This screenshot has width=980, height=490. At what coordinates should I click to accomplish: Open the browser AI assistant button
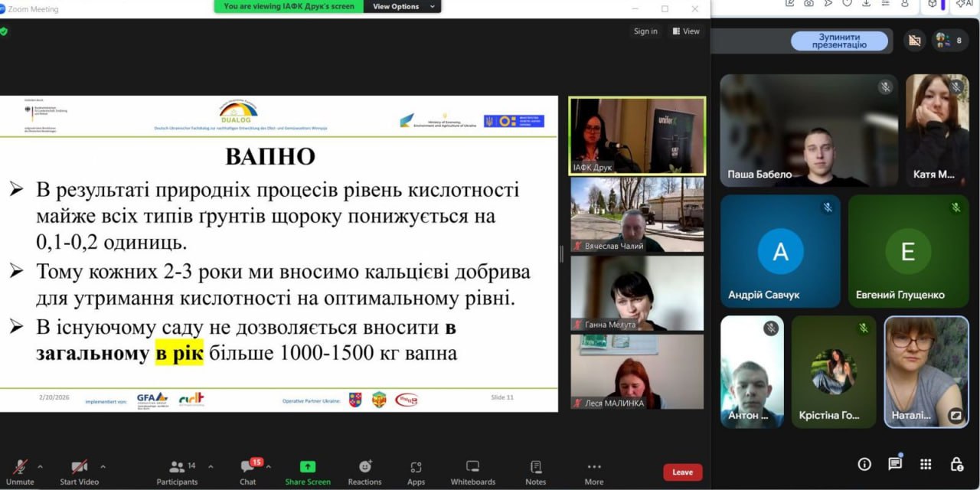coord(966,4)
